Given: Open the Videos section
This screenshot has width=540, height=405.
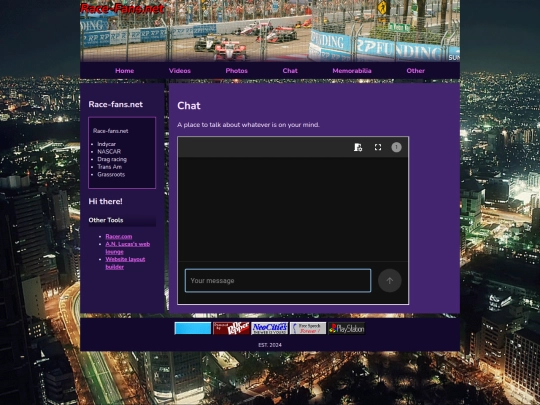Looking at the screenshot, I should (179, 71).
